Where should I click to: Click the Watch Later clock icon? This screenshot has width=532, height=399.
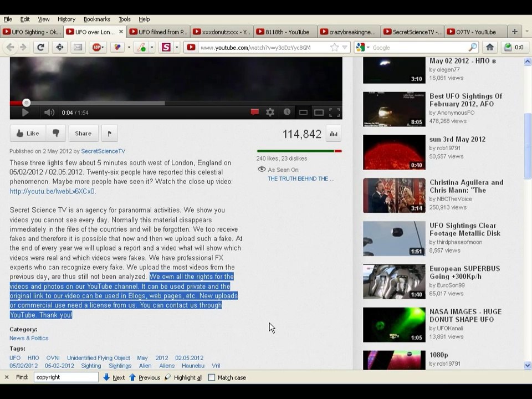[x=287, y=112]
